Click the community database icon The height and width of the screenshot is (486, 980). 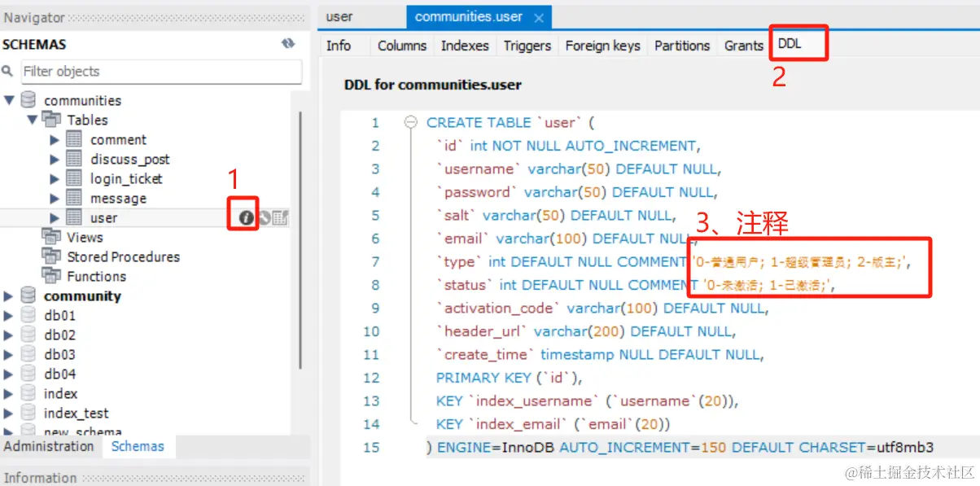tap(28, 296)
